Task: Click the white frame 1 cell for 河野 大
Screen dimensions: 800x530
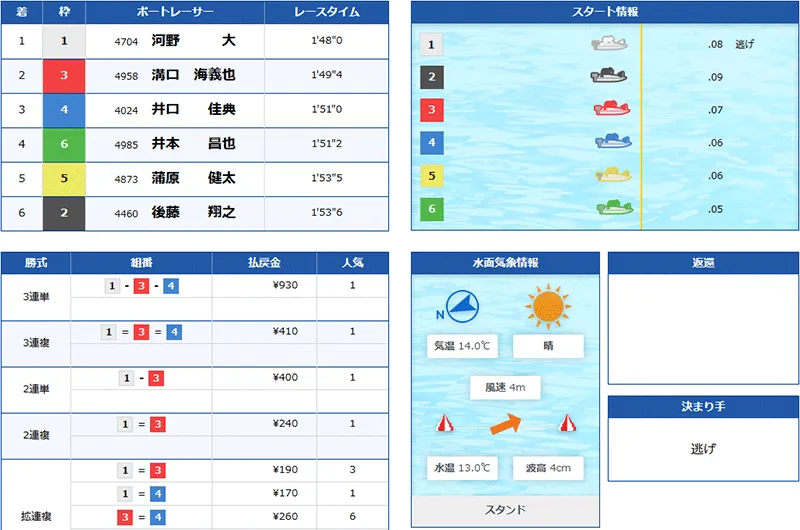Action: 64,41
